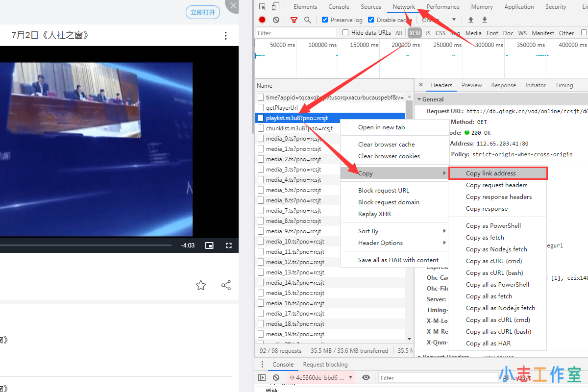
Task: Click the export HAR download arrow icon
Action: click(x=485, y=20)
